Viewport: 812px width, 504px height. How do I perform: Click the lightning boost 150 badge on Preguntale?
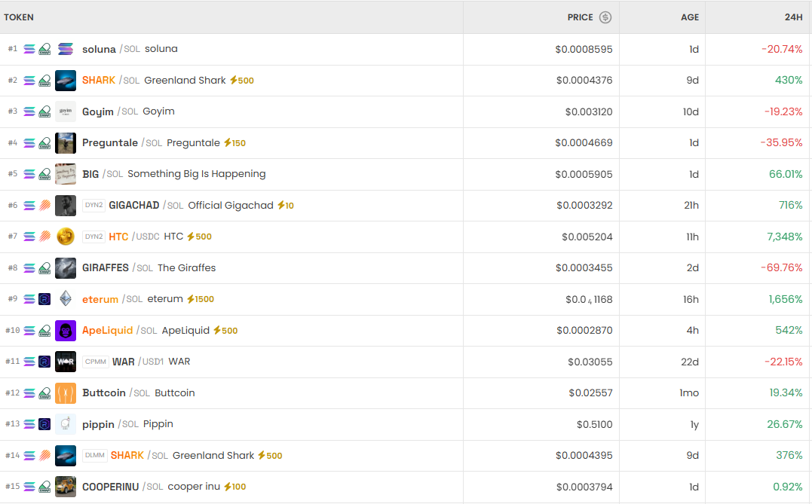coord(235,143)
